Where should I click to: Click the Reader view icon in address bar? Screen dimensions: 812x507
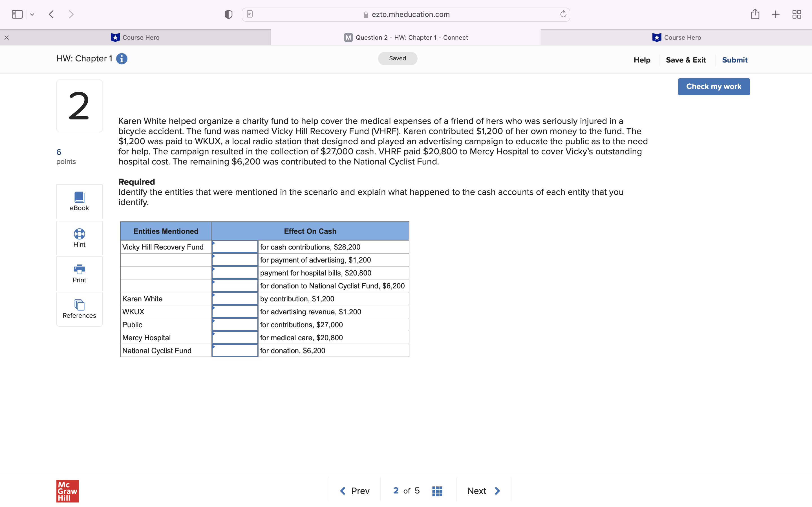pyautogui.click(x=250, y=14)
